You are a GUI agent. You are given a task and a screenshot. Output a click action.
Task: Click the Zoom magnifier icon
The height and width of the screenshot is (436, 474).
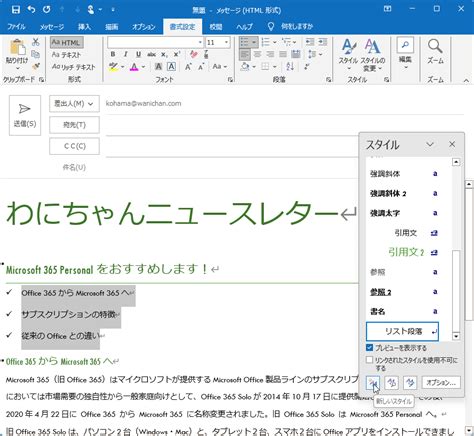pos(435,47)
